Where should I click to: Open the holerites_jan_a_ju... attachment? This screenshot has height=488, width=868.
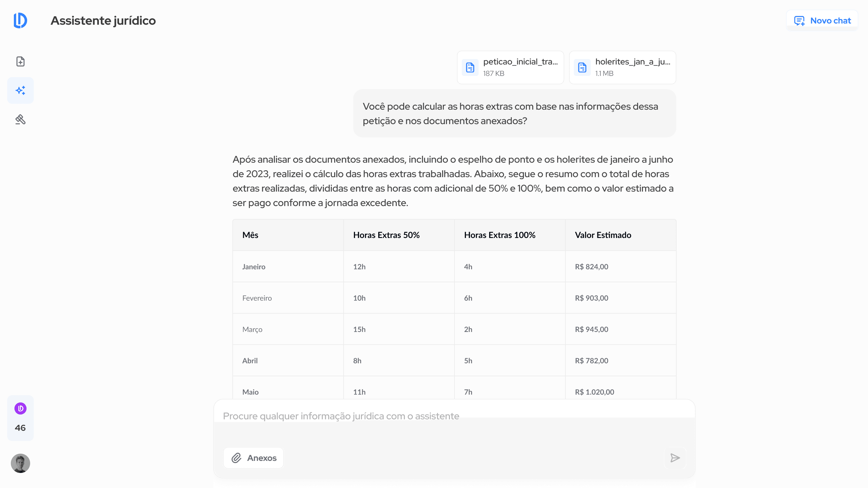click(622, 67)
